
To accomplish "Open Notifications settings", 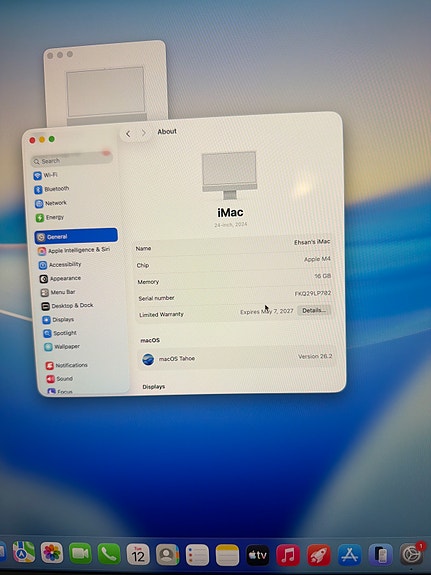I will [66, 365].
